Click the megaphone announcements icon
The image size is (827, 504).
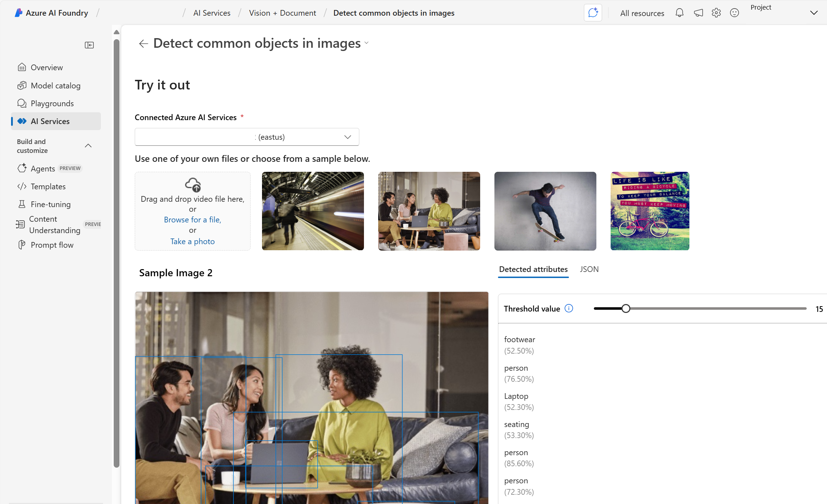(x=698, y=13)
